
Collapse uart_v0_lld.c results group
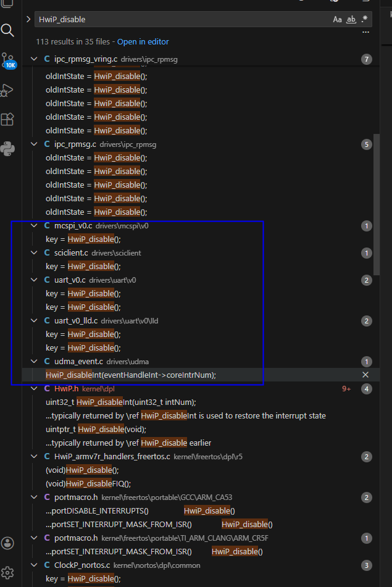pyautogui.click(x=34, y=321)
